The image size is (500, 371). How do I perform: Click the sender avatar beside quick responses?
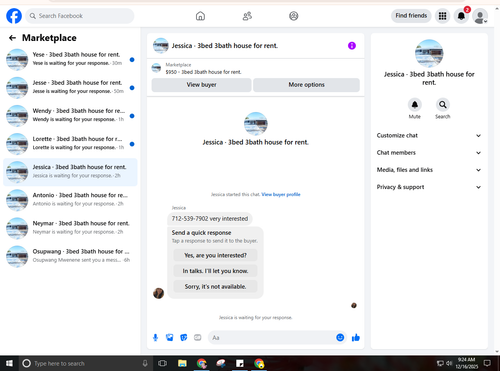coord(158,293)
